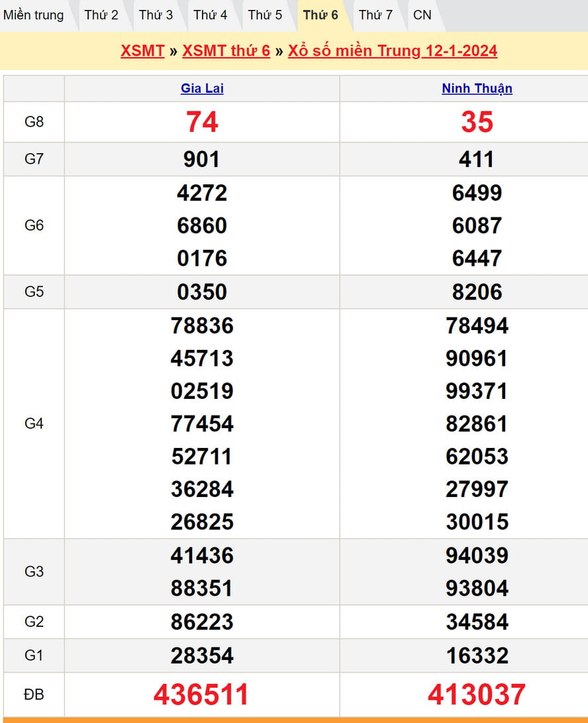Select the Thứ 3 tab

(156, 15)
